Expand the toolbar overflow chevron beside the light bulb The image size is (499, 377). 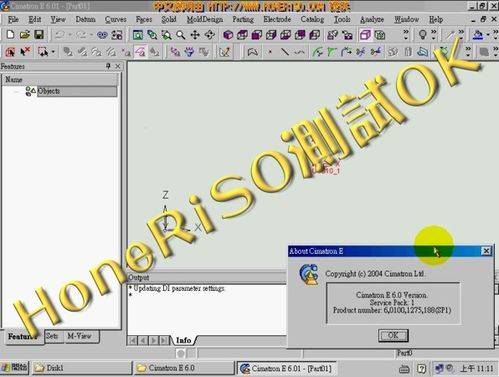(x=434, y=35)
